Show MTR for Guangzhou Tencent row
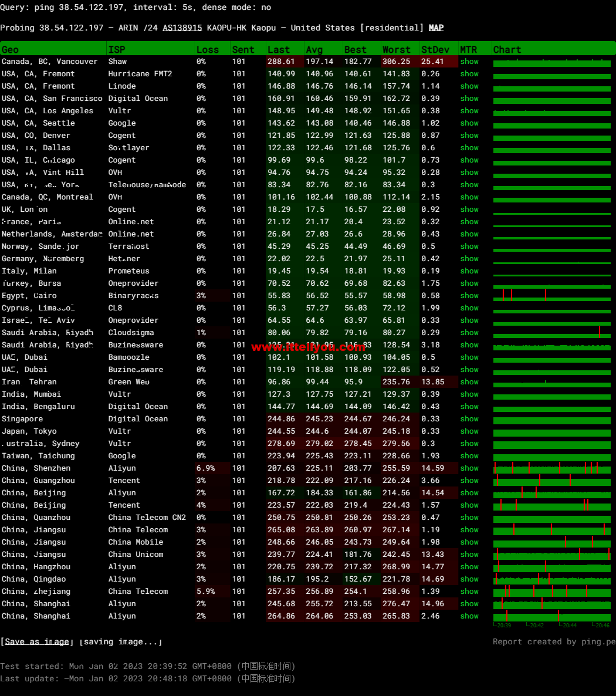Viewport: 616px width, 696px height. click(x=469, y=480)
